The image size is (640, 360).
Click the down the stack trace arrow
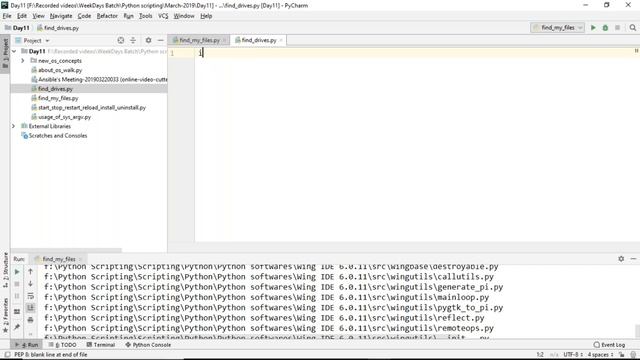click(31, 284)
